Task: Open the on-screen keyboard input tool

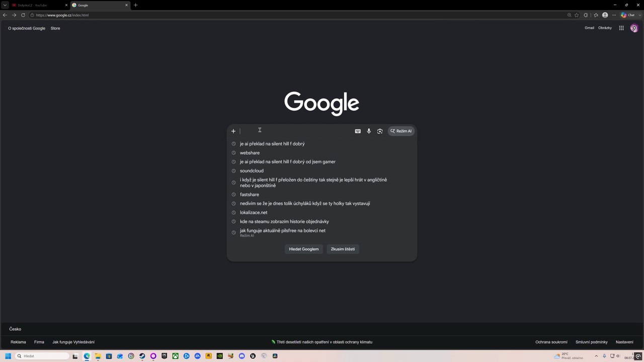Action: coord(358,131)
